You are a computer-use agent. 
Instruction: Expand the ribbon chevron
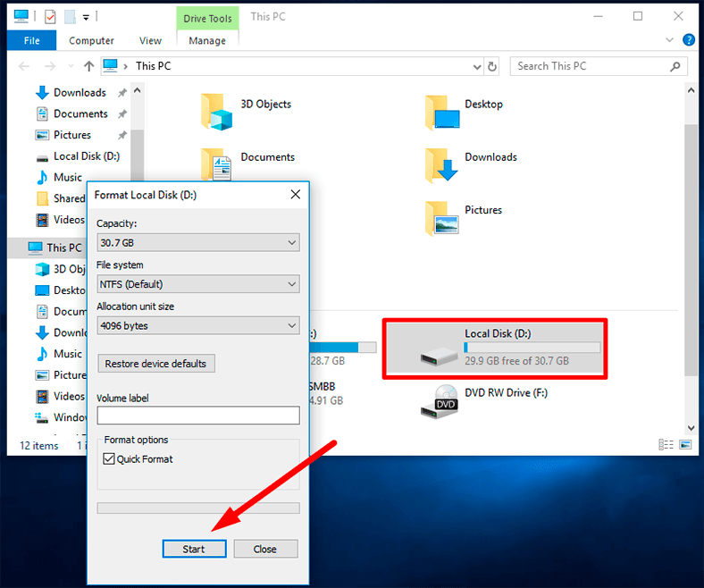click(x=669, y=40)
